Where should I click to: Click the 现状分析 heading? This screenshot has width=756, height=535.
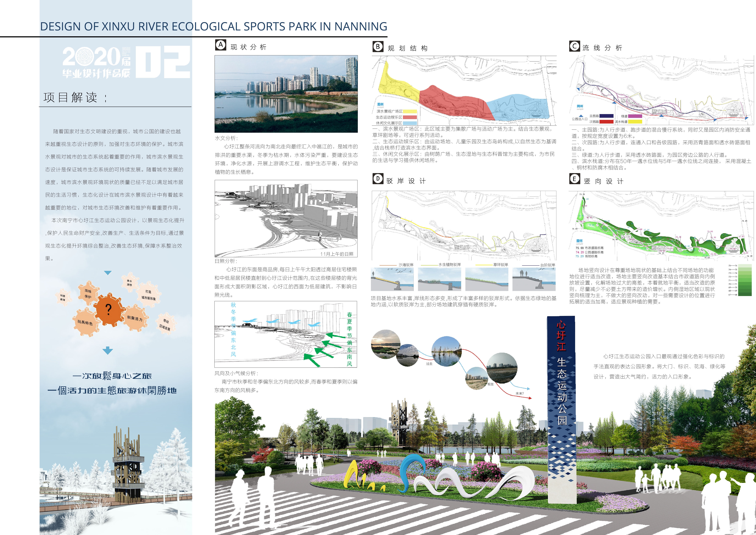248,47
